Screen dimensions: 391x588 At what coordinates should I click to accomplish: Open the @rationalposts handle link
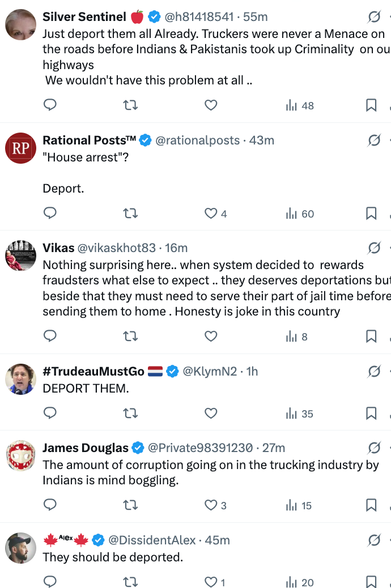[x=197, y=140]
